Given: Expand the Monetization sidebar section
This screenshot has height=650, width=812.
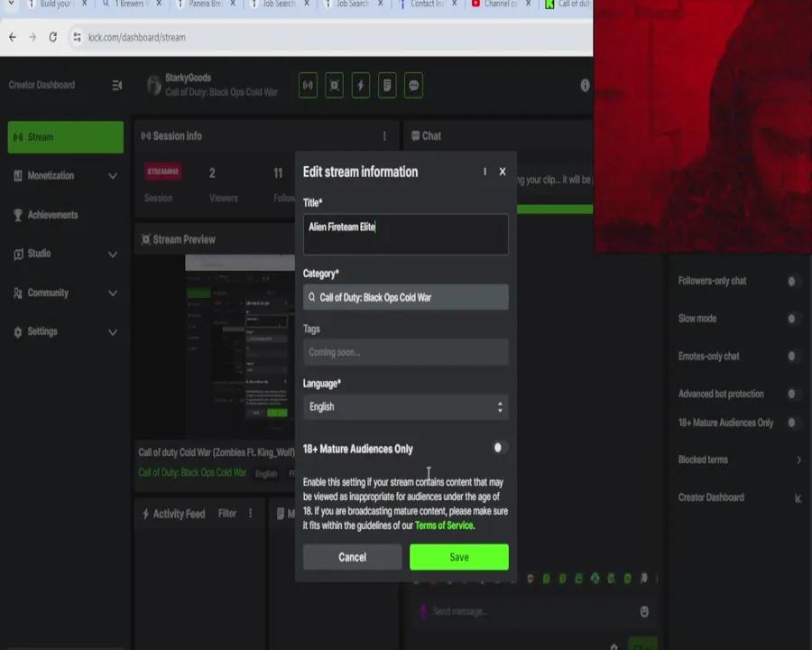Looking at the screenshot, I should point(113,176).
